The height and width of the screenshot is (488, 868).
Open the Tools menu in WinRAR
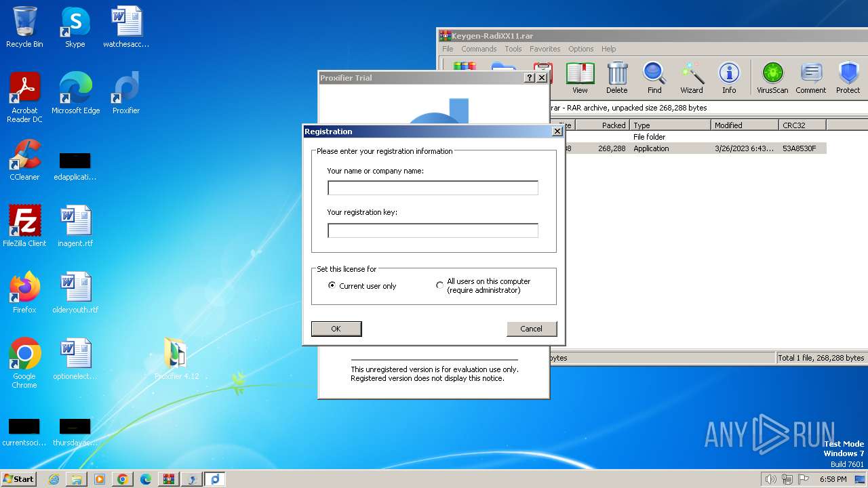513,49
